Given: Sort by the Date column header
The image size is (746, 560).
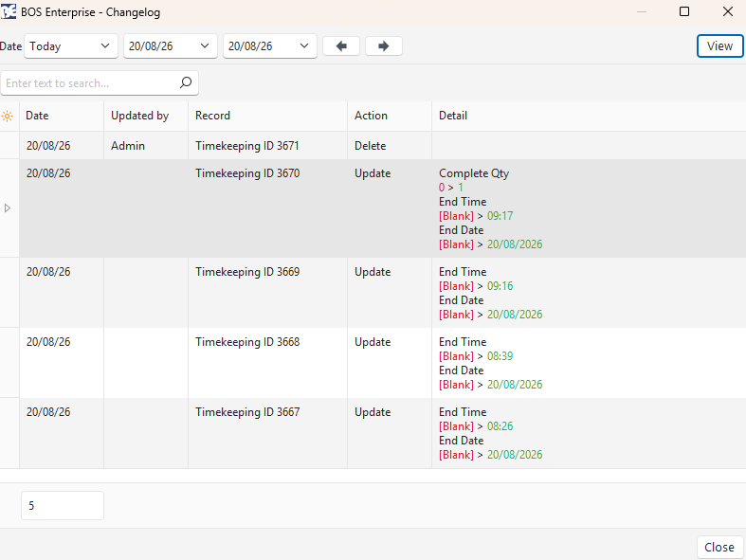Looking at the screenshot, I should (62, 116).
